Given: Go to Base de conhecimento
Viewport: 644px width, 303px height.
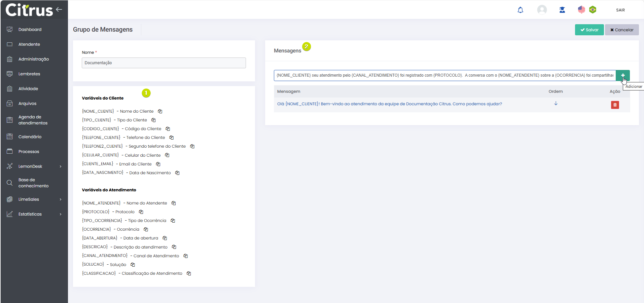Looking at the screenshot, I should (x=33, y=183).
